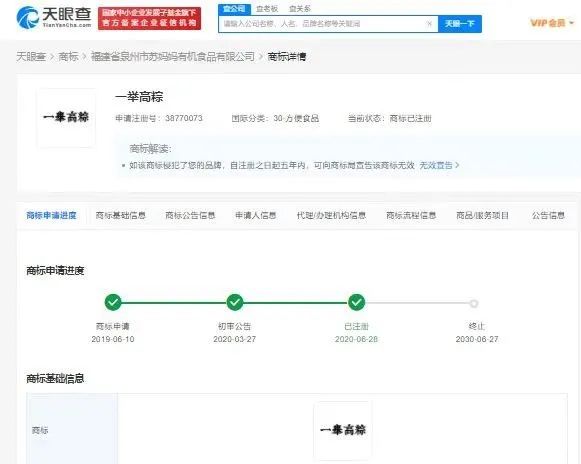Image resolution: width=581 pixels, height=464 pixels.
Task: Click the 商标解读 heading
Action: click(x=150, y=149)
